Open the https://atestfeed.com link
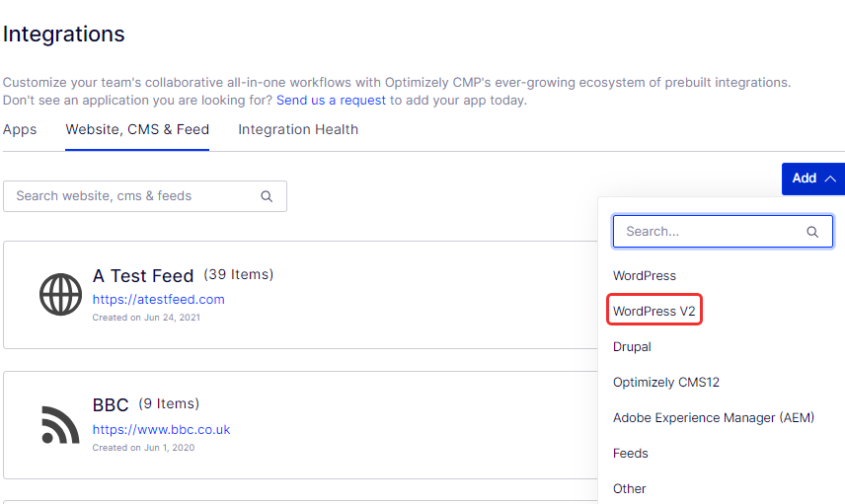Screen dimensions: 845x504 coord(158,300)
